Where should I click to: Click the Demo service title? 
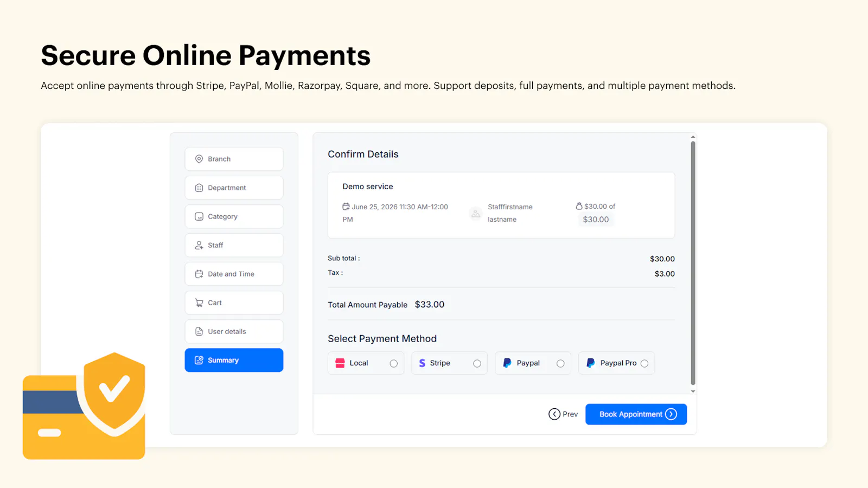click(x=368, y=187)
